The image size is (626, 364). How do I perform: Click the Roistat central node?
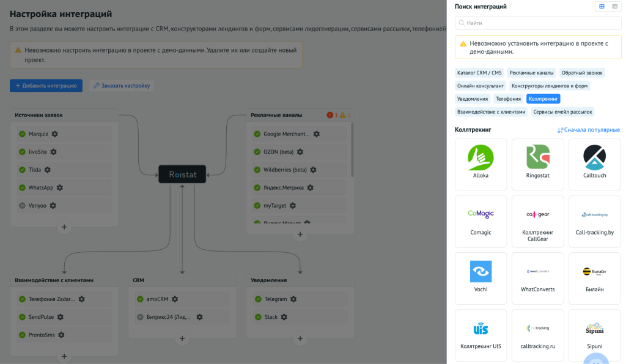pyautogui.click(x=182, y=174)
